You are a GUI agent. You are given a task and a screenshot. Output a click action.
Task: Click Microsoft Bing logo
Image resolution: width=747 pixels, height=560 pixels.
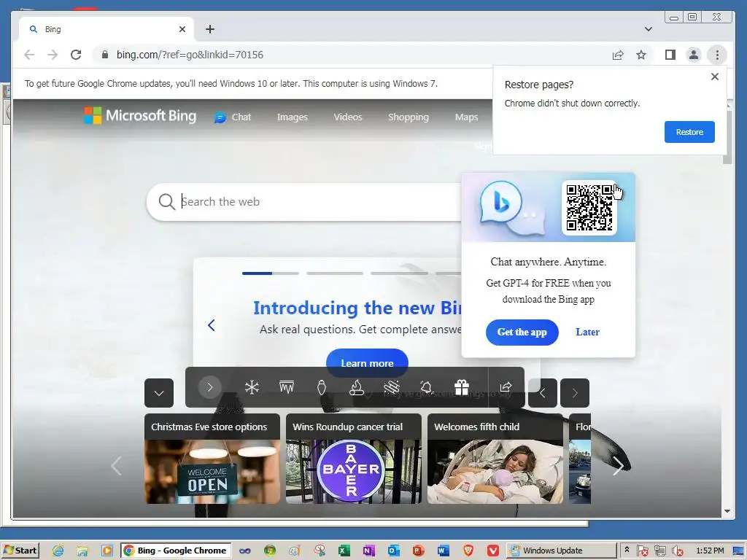click(140, 116)
